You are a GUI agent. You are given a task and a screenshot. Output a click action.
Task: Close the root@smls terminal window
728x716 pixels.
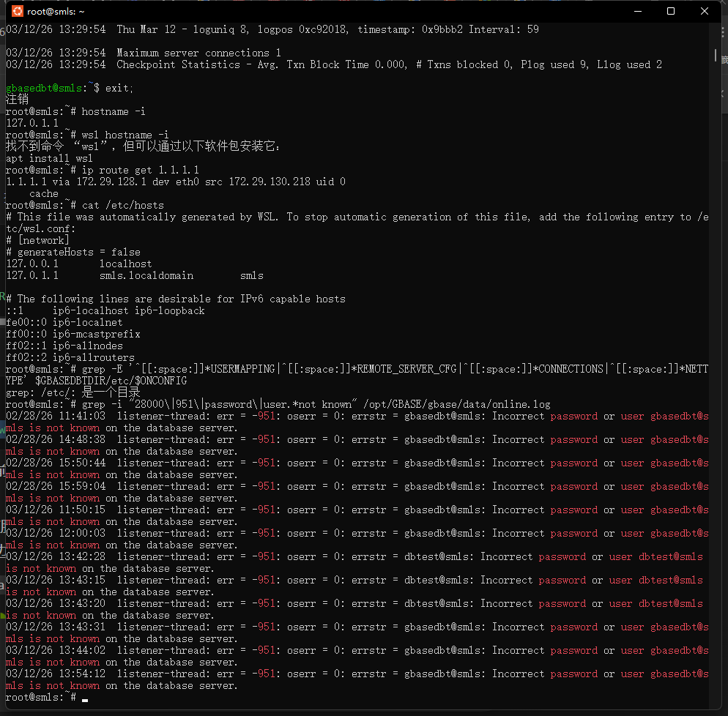tap(705, 11)
